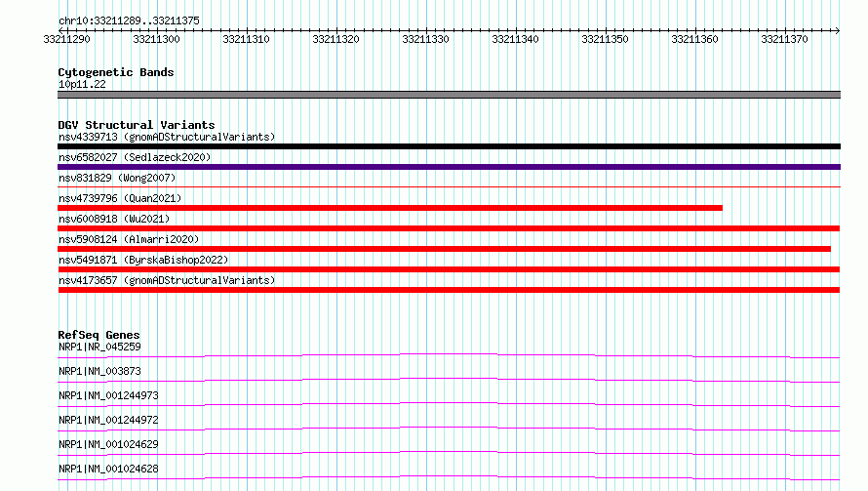
Task: Click ruler position 33211310
Action: [x=246, y=39]
